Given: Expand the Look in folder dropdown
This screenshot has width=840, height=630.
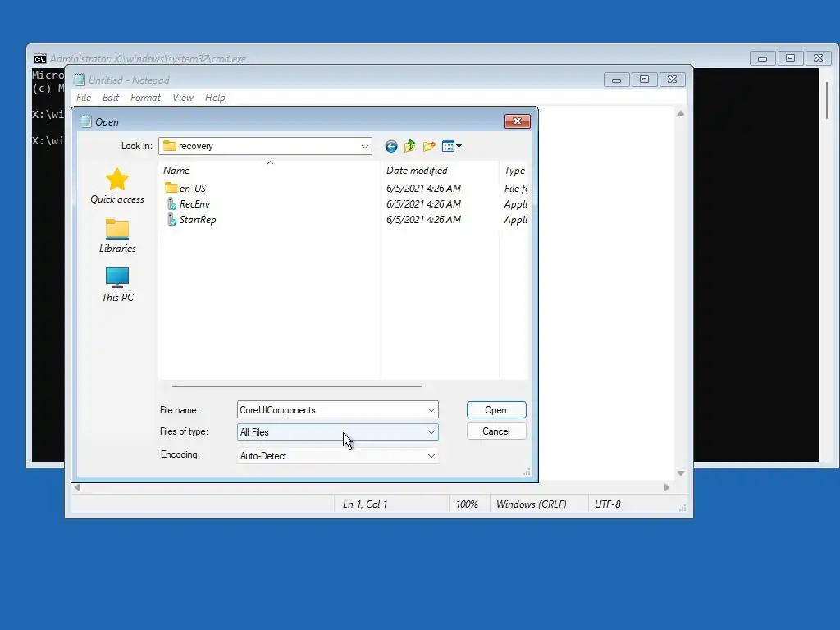Looking at the screenshot, I should coord(365,146).
